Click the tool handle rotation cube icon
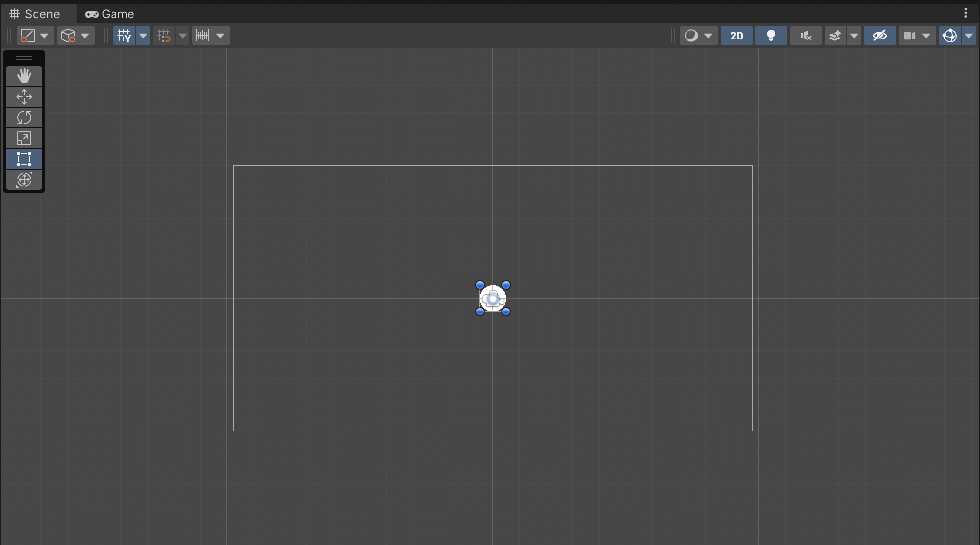980x545 pixels. click(68, 36)
